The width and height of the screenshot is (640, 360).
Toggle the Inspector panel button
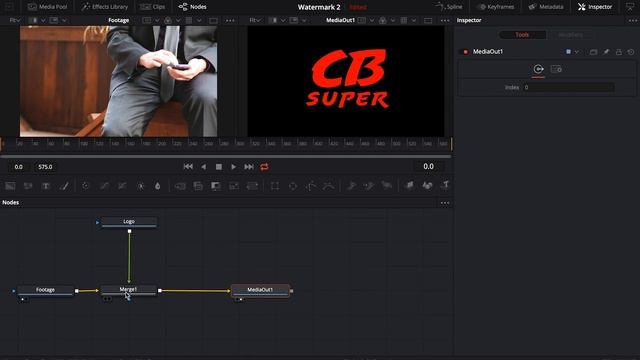coord(595,7)
